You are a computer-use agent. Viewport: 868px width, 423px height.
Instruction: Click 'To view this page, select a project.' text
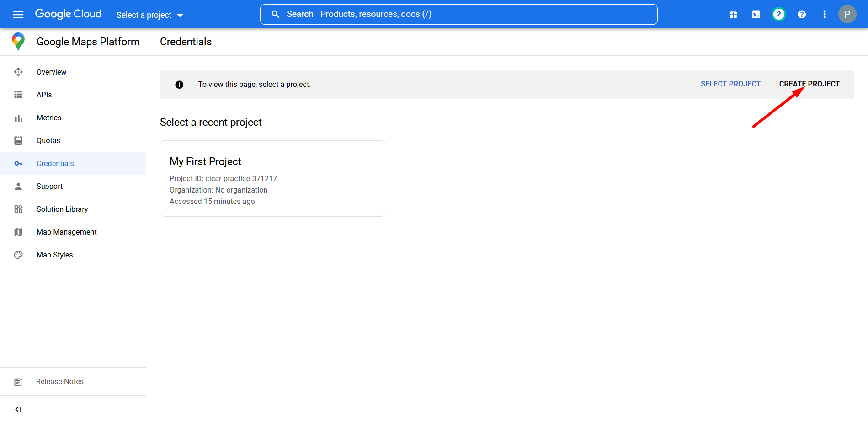(x=255, y=85)
